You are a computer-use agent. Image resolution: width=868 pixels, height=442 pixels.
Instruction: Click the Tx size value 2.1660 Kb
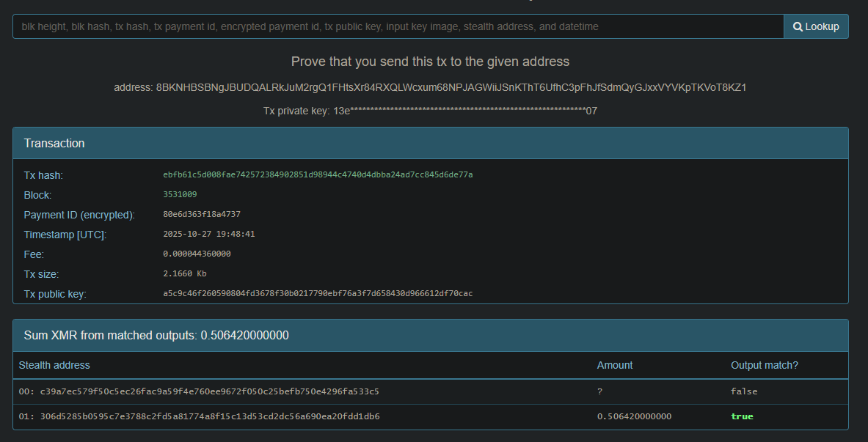coord(184,274)
